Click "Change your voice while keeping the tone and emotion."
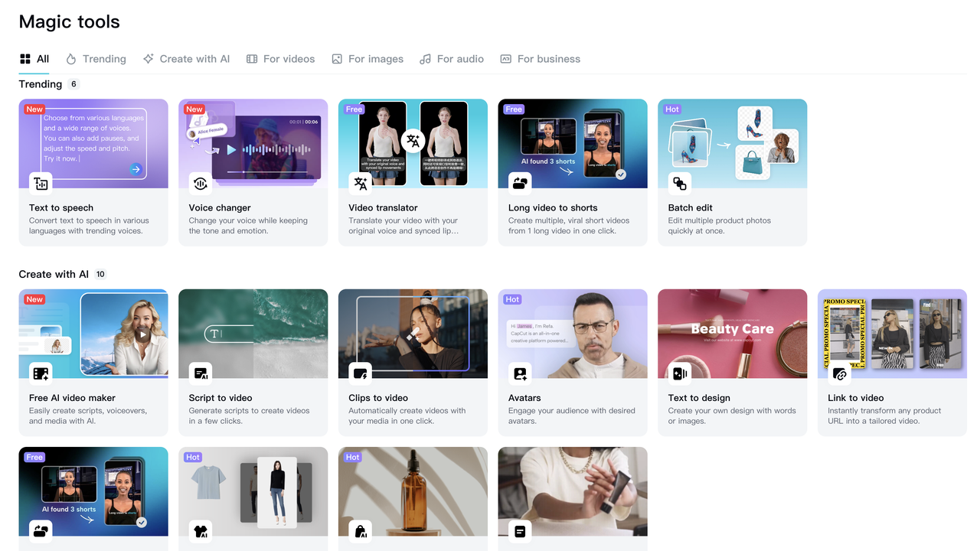 point(248,226)
